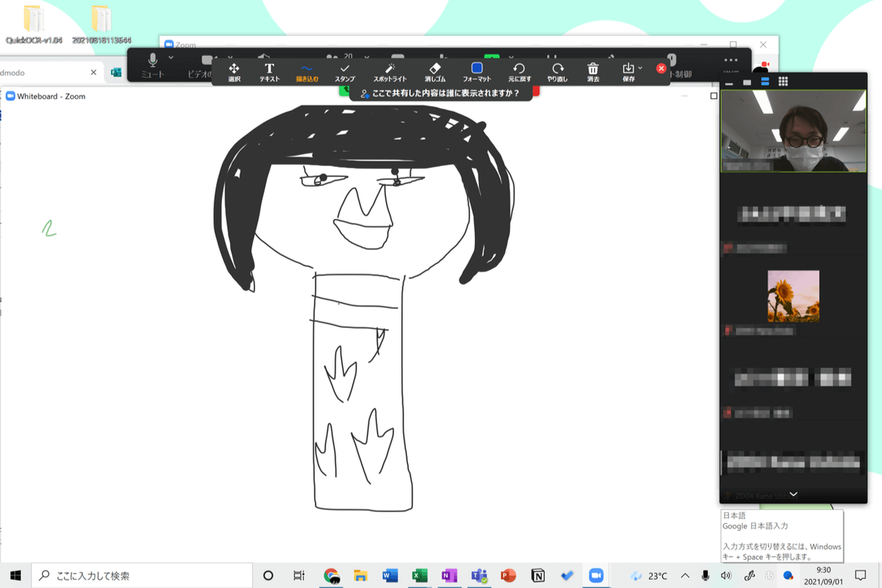Switch video panel to vertical strip view
The image size is (882, 588).
[765, 82]
